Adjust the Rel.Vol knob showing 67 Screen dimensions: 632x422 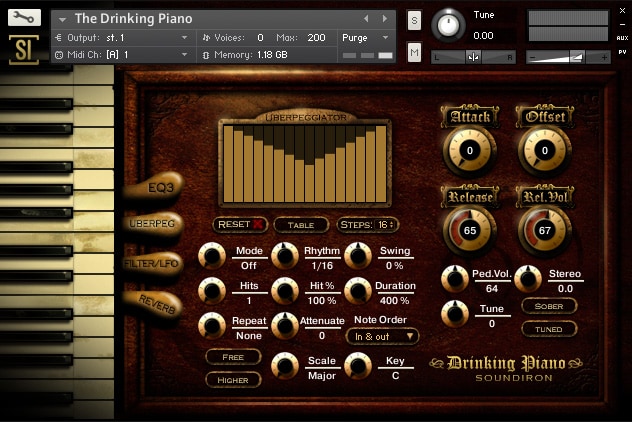545,231
